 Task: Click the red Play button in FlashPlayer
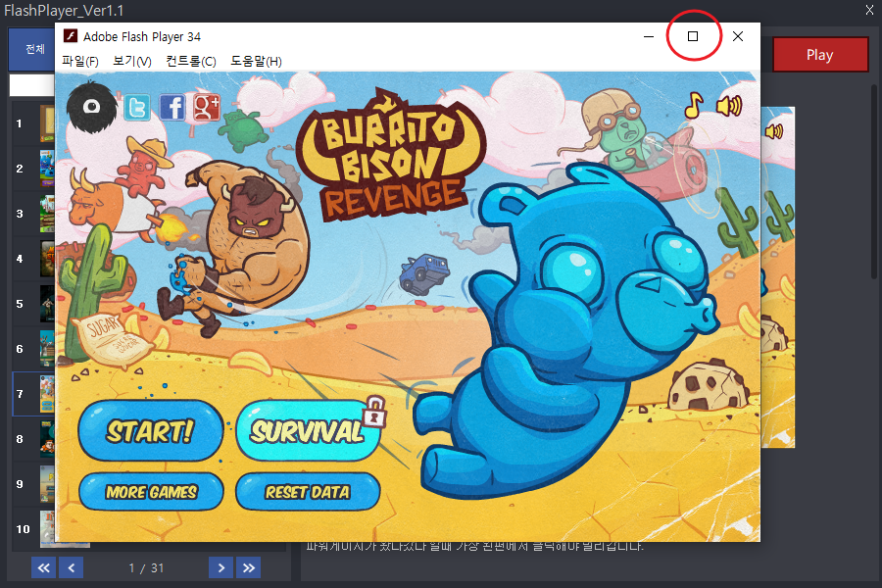tap(820, 55)
